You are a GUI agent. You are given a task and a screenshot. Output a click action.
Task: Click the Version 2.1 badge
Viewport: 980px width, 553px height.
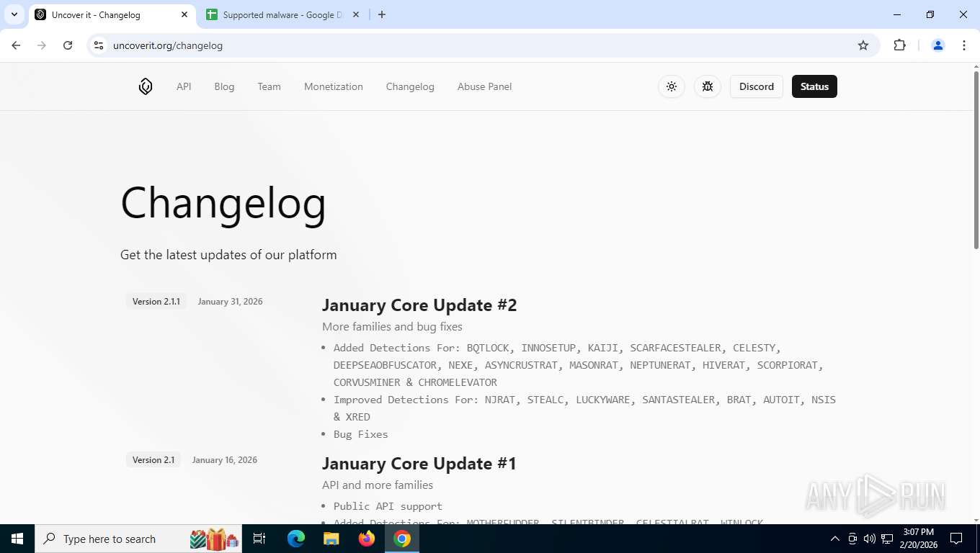coord(153,460)
